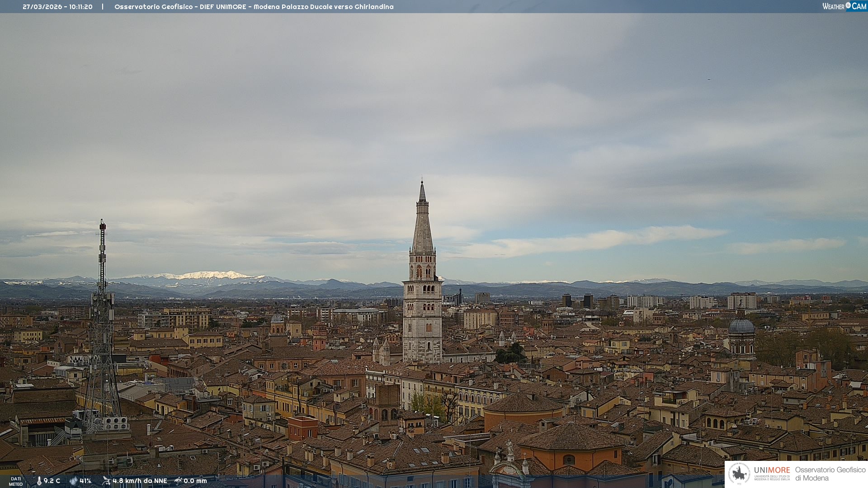Click the DATI METEO label
The width and height of the screenshot is (868, 488).
(16, 481)
